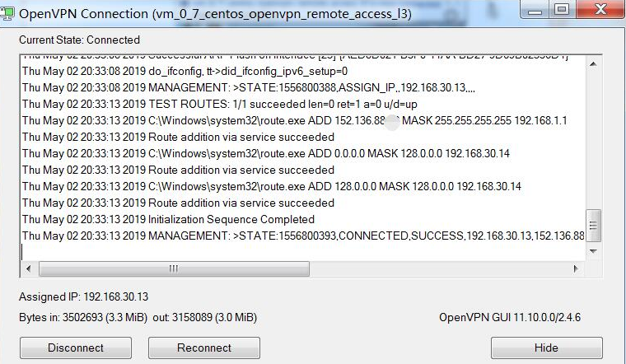Viewport: 626px width, 364px height.
Task: Click the vertical scrollbar thumb
Action: pos(593,225)
